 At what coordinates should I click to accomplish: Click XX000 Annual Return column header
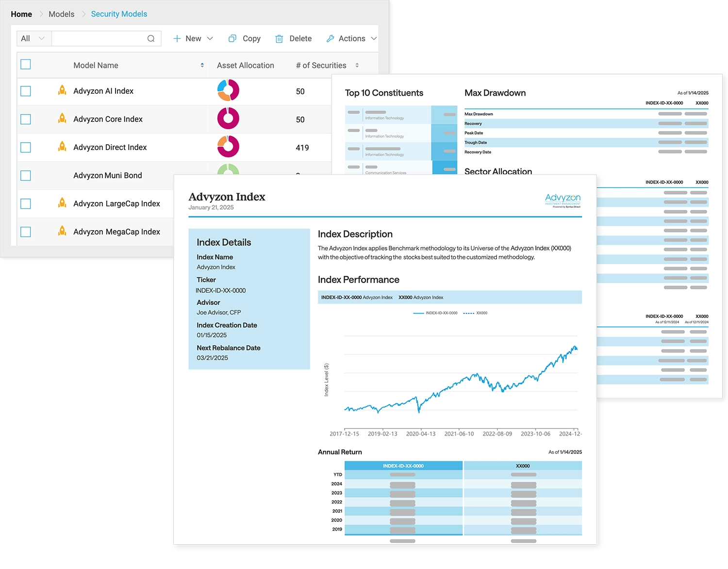[523, 466]
